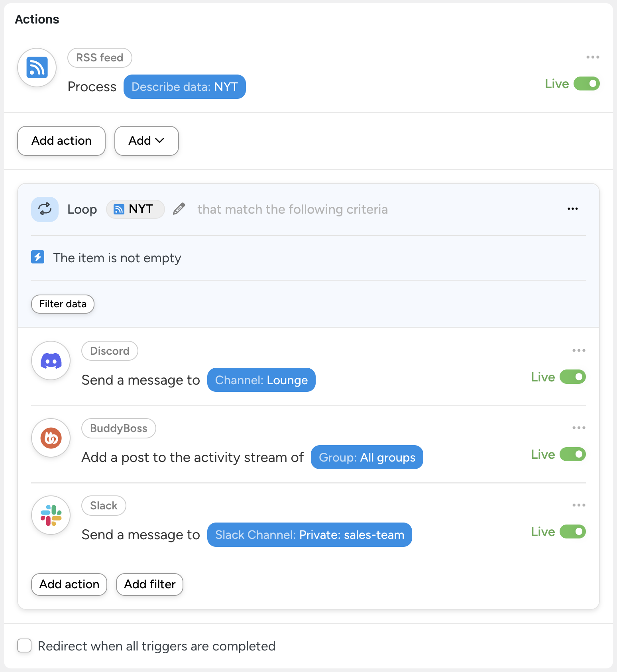Screen dimensions: 617x672
Task: Open the Slack action's three-dot menu
Action: (579, 505)
